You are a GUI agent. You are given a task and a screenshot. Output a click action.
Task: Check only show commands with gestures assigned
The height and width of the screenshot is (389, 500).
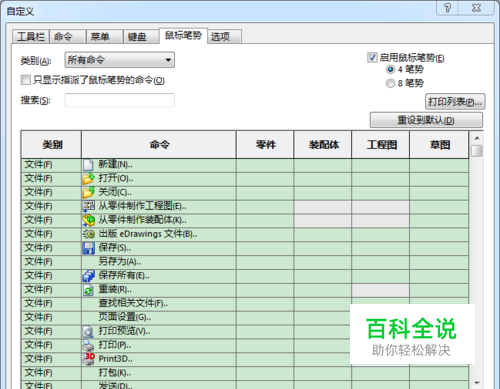pyautogui.click(x=25, y=80)
